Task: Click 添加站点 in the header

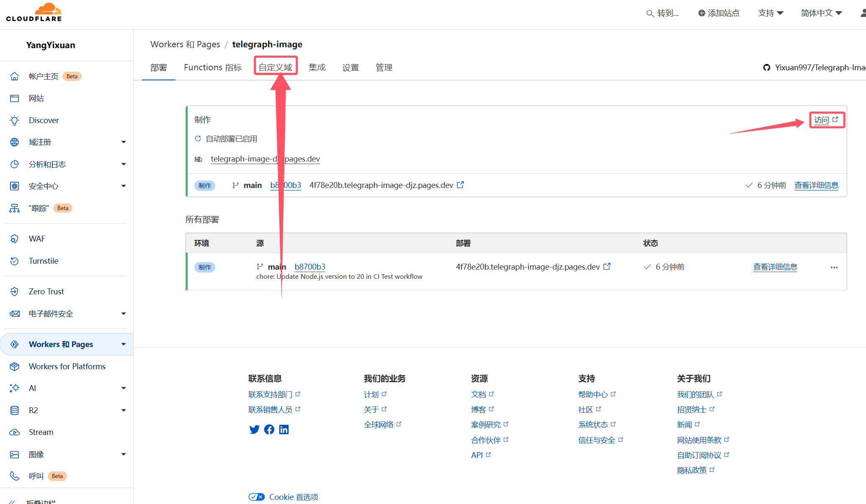Action: click(719, 13)
